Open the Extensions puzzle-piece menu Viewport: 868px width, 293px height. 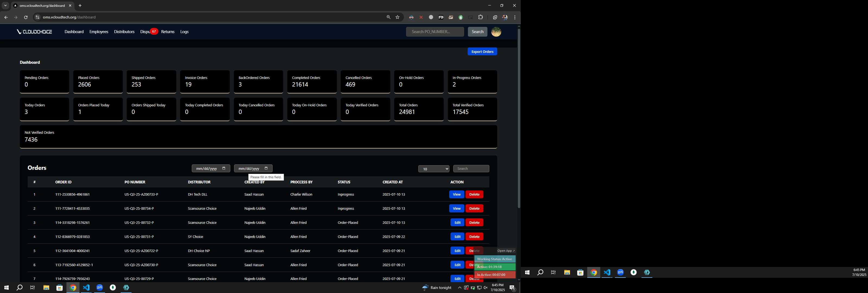pyautogui.click(x=480, y=17)
